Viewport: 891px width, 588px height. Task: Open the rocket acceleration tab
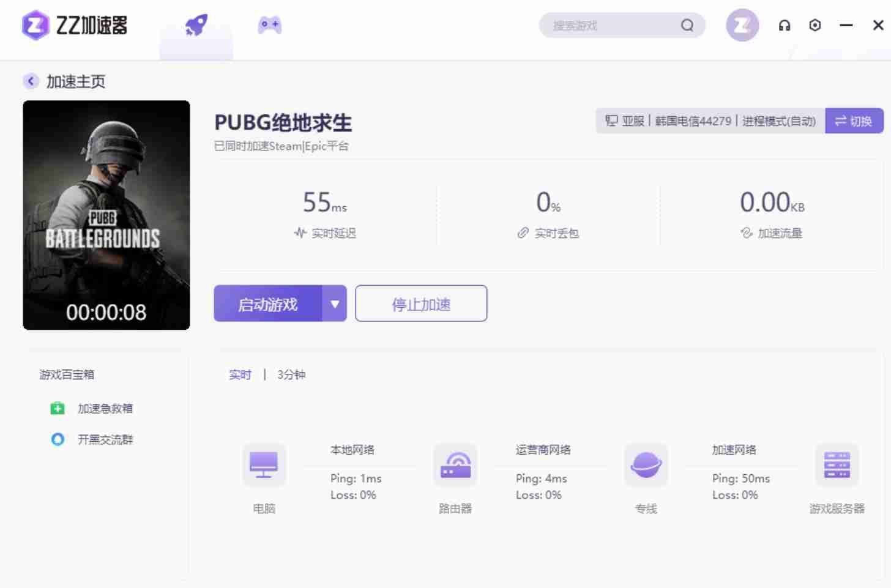(x=196, y=26)
